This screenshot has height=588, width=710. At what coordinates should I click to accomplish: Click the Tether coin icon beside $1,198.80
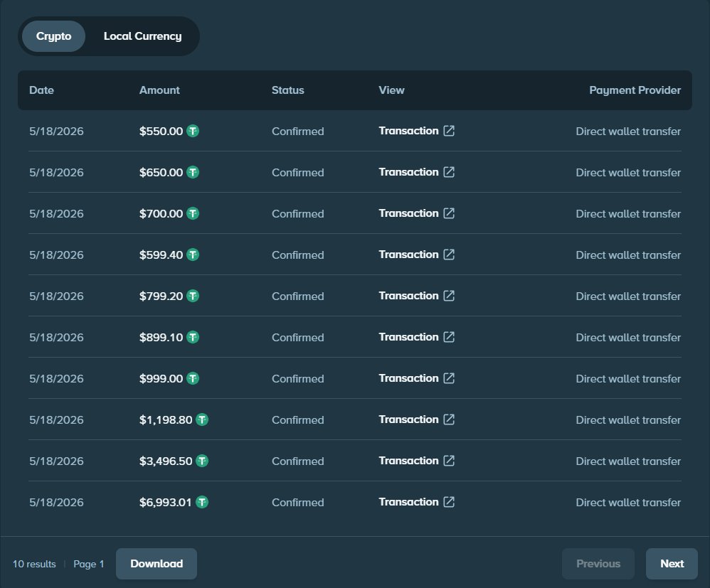click(x=202, y=419)
